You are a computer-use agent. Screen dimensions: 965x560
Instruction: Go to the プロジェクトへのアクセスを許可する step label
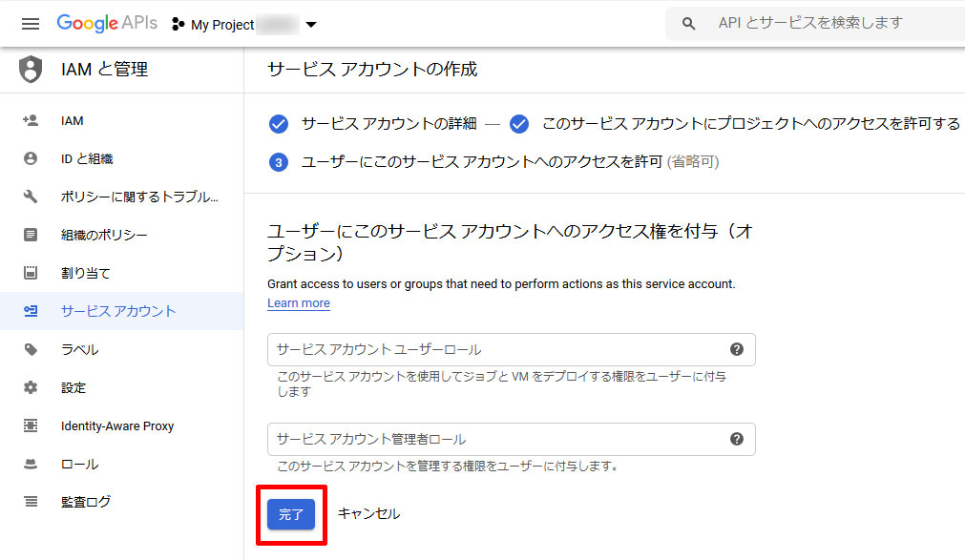point(751,124)
